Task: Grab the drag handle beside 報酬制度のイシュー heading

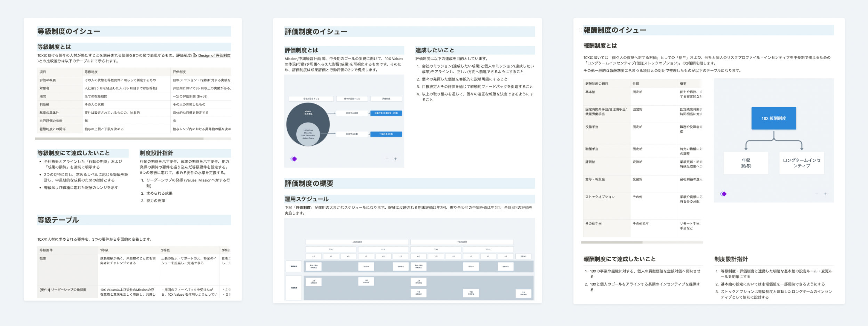Action: click(580, 30)
